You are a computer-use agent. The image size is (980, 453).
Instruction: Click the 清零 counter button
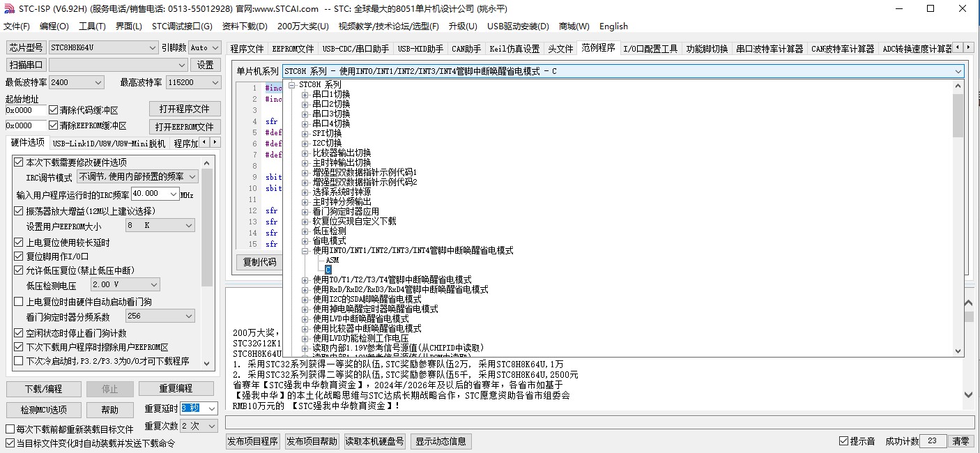pos(960,441)
